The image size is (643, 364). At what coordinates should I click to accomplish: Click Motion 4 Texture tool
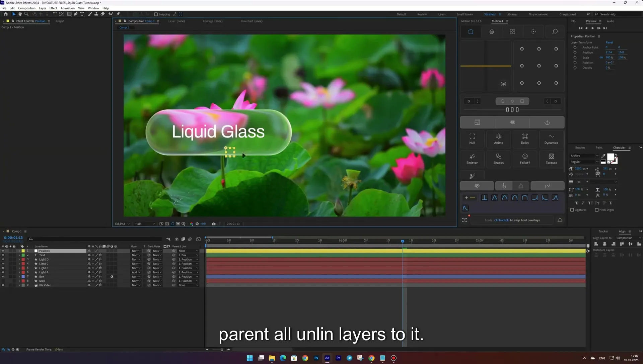[551, 159]
